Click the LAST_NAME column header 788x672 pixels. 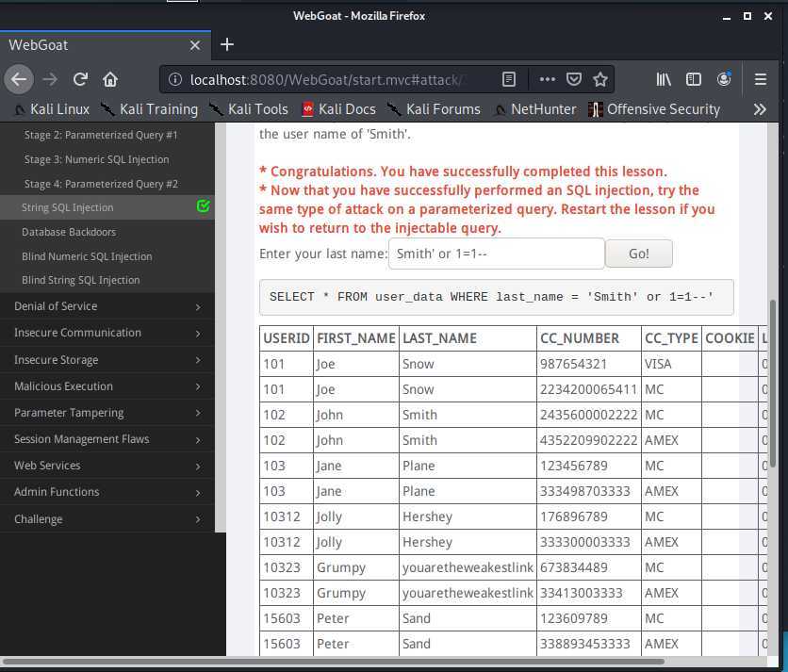click(x=468, y=338)
